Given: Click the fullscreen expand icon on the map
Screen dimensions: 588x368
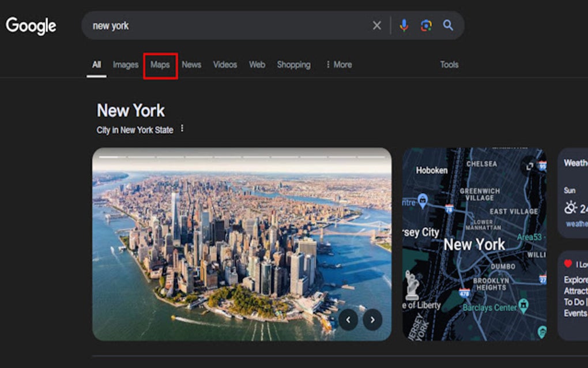Looking at the screenshot, I should click(530, 167).
